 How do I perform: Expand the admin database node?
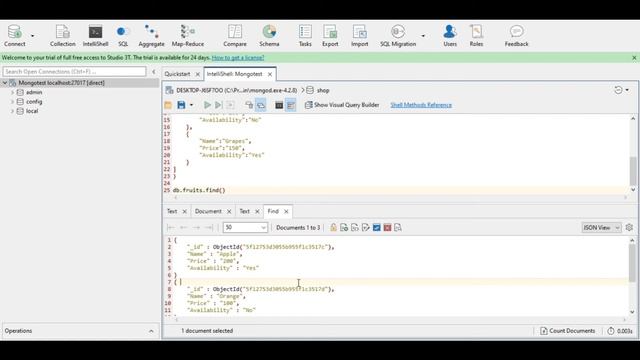12,92
